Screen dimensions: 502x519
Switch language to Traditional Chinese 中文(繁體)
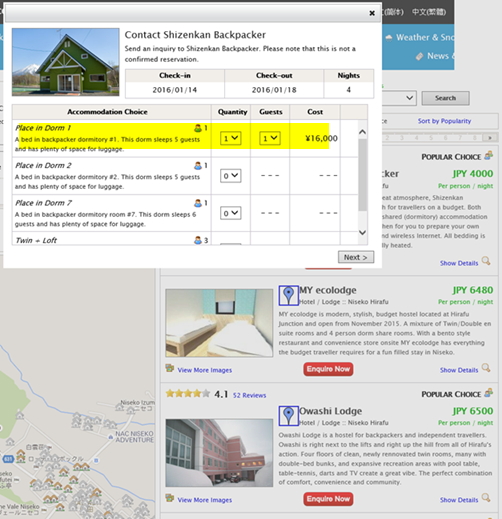(429, 12)
